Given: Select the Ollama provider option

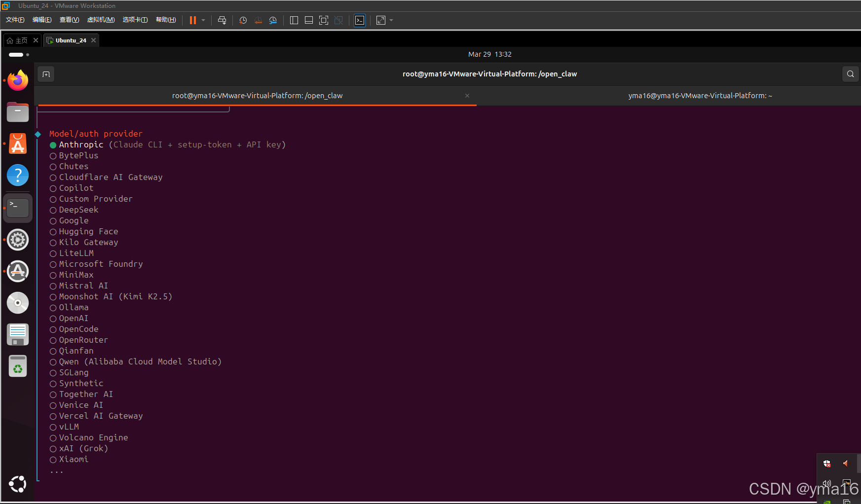Looking at the screenshot, I should 69,308.
